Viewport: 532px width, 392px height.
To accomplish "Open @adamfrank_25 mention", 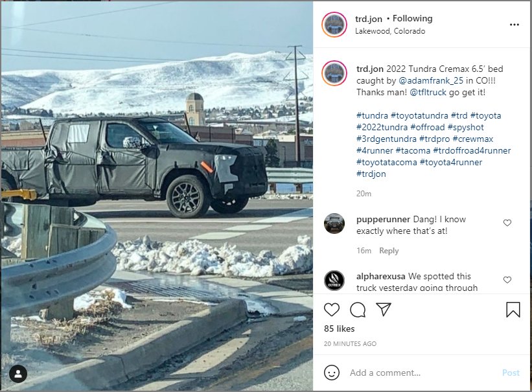I will (x=430, y=80).
